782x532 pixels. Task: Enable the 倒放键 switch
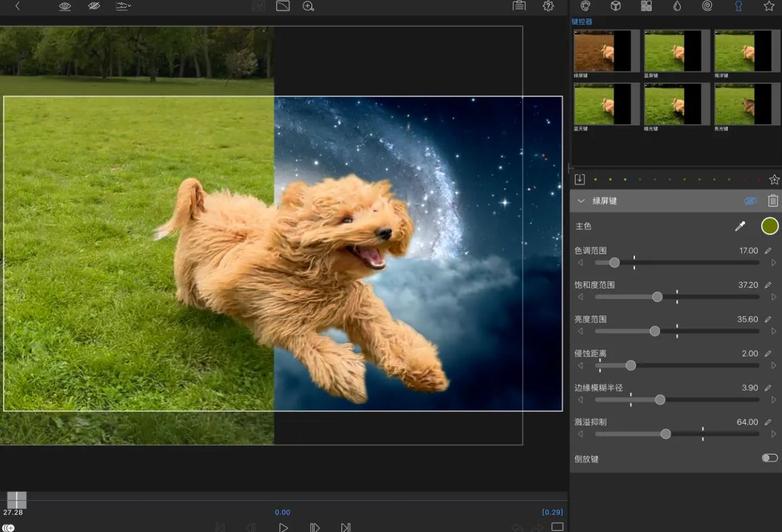770,458
